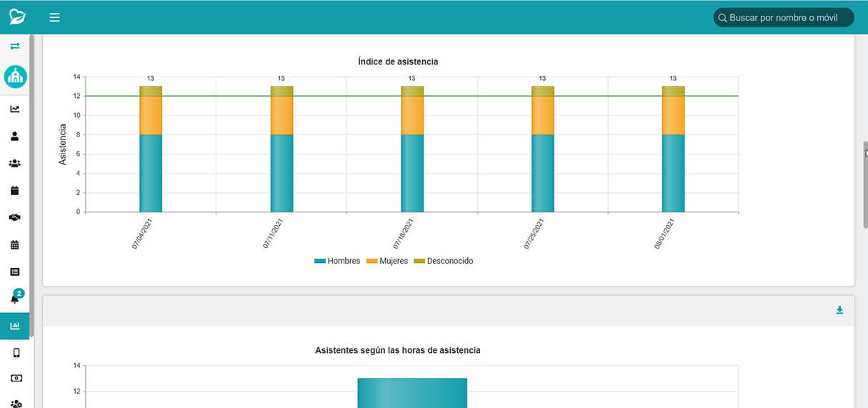Toggle Desconocido legend entry
Image resolution: width=868 pixels, height=408 pixels.
click(x=444, y=262)
